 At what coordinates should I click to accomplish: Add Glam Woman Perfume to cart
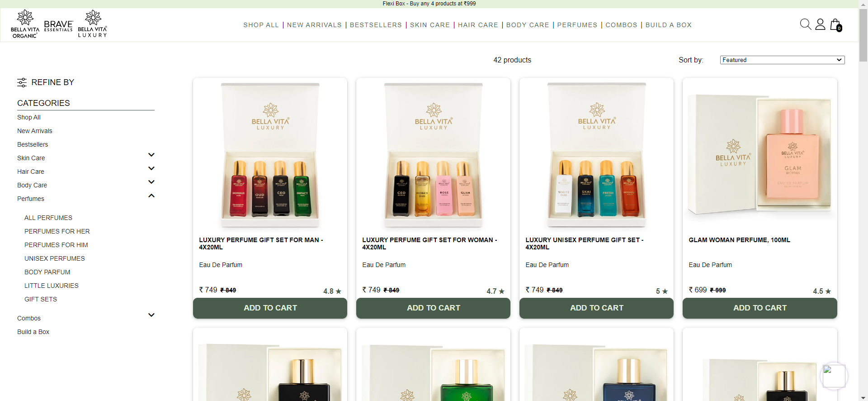(x=760, y=308)
